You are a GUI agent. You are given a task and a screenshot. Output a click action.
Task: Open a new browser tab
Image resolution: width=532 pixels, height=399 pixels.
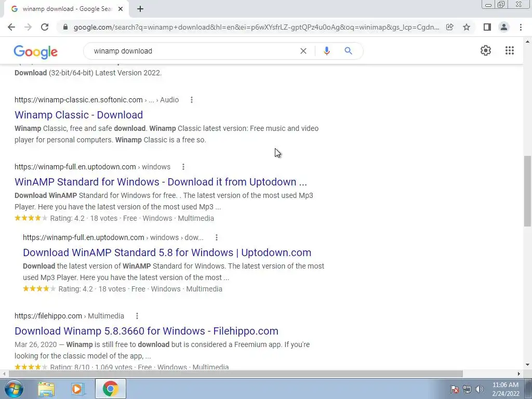click(x=140, y=9)
